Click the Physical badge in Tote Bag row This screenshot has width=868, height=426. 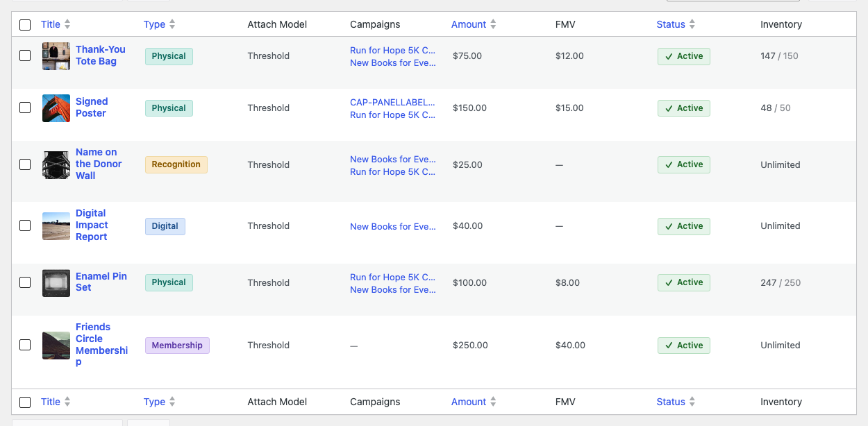[x=169, y=56]
